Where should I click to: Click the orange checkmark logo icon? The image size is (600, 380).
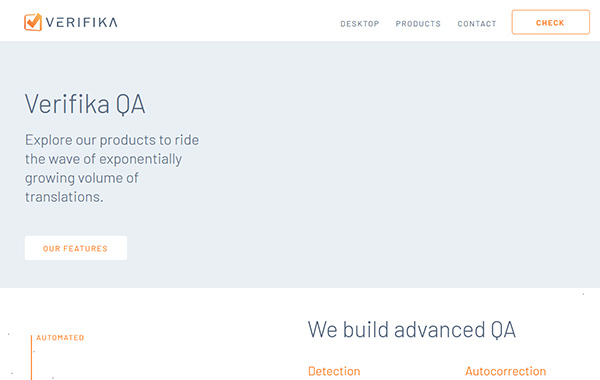pyautogui.click(x=33, y=22)
